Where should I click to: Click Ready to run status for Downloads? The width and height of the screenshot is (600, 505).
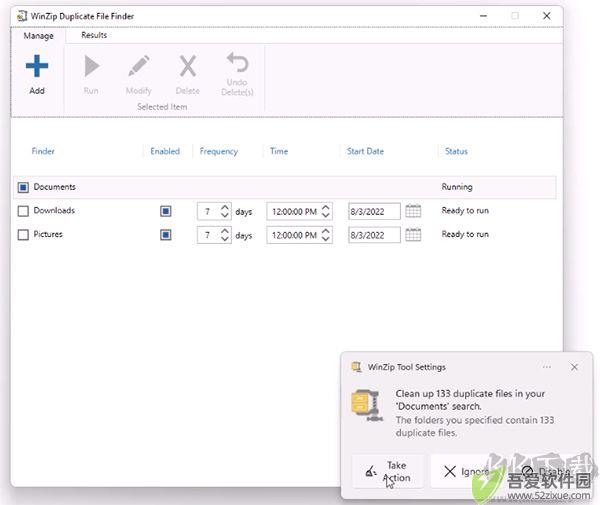coord(465,210)
